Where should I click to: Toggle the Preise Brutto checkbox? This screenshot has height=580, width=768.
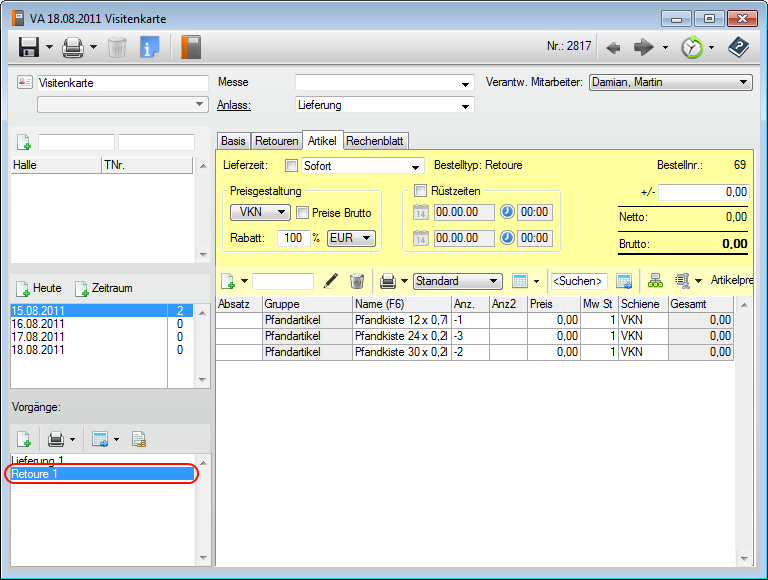click(x=302, y=212)
